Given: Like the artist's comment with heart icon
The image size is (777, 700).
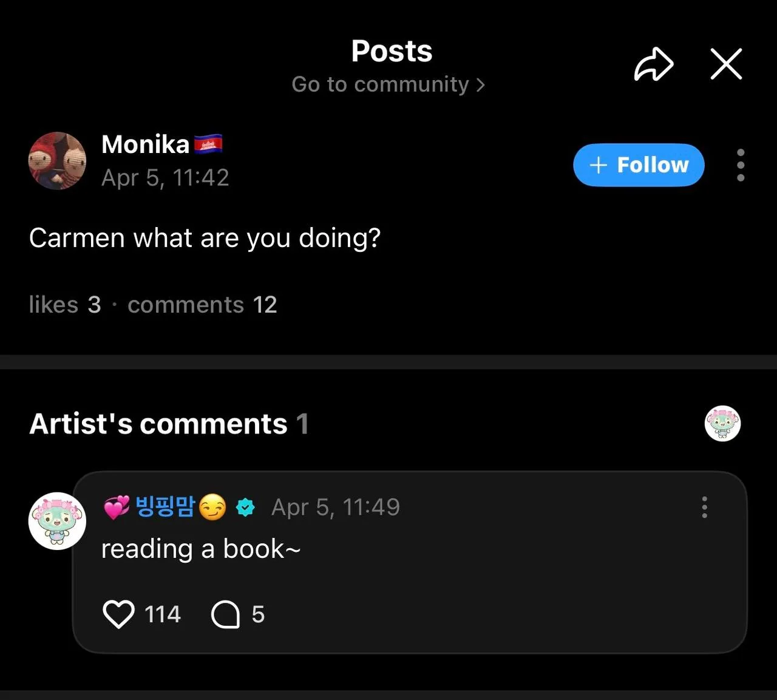Looking at the screenshot, I should tap(118, 614).
